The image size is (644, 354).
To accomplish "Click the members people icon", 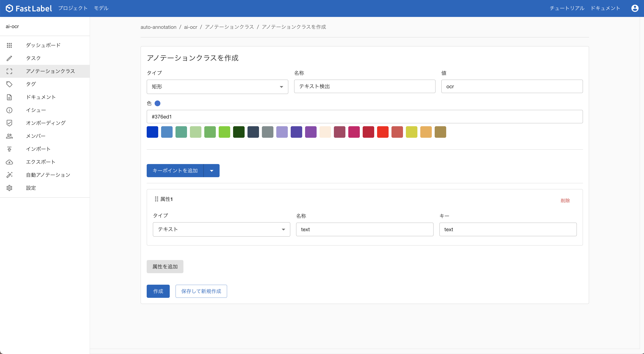I will click(9, 136).
